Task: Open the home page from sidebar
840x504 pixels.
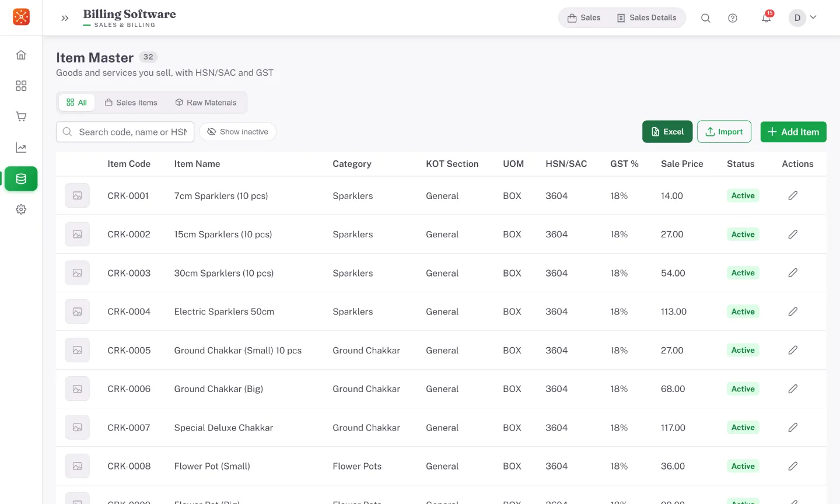Action: click(x=21, y=55)
